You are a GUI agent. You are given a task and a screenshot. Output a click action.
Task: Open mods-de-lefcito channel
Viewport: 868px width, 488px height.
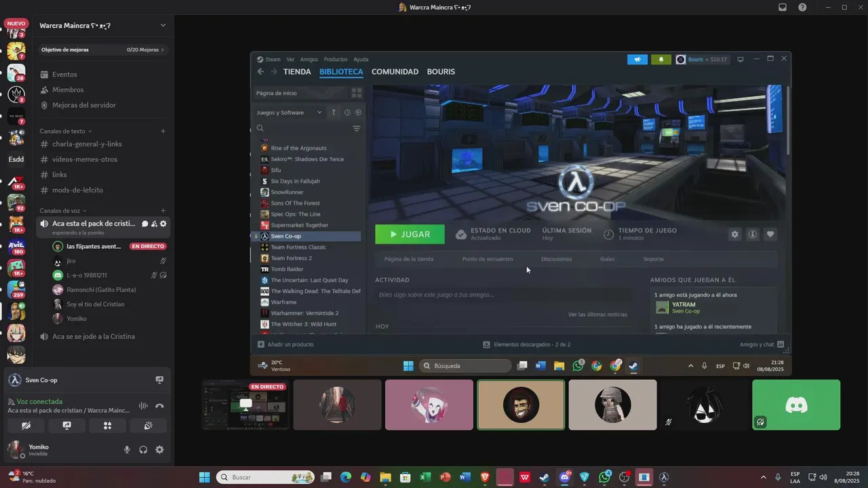click(x=102, y=190)
